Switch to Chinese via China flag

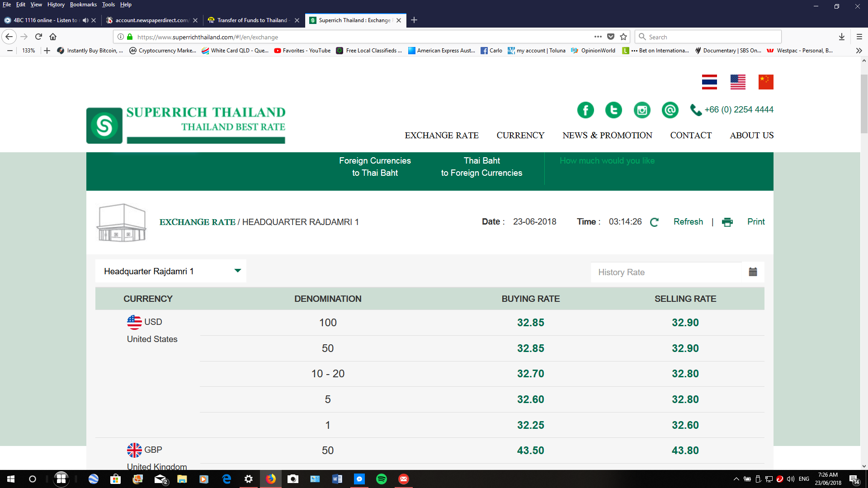(766, 82)
